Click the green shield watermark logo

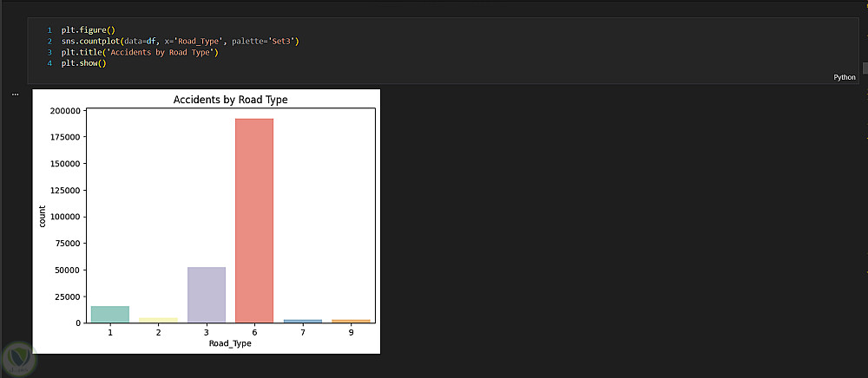click(17, 358)
